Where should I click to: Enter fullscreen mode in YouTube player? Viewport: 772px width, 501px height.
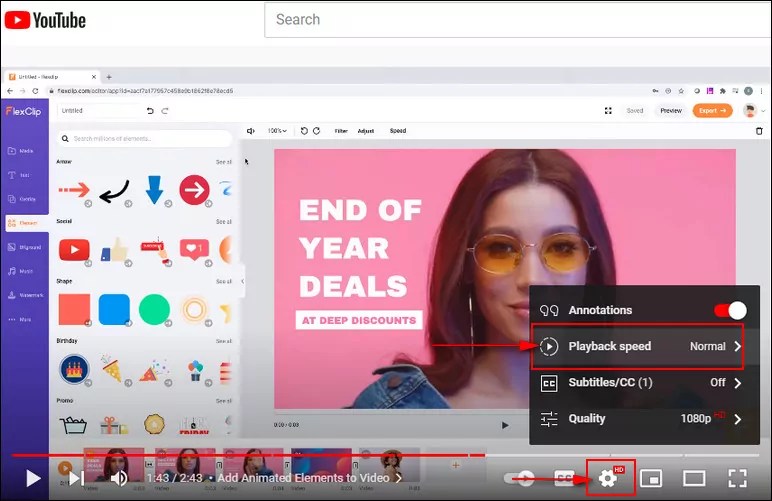(x=737, y=478)
